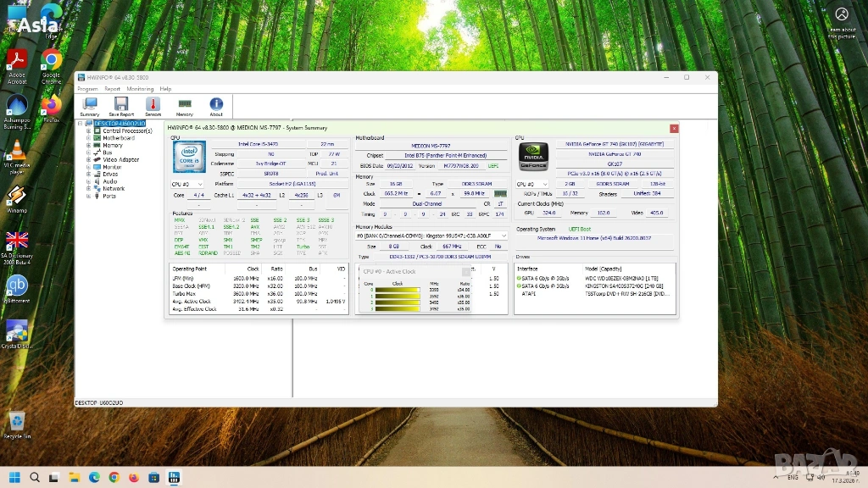Image resolution: width=868 pixels, height=488 pixels.
Task: Click the NVIDIA GeForce logo
Action: pos(533,156)
